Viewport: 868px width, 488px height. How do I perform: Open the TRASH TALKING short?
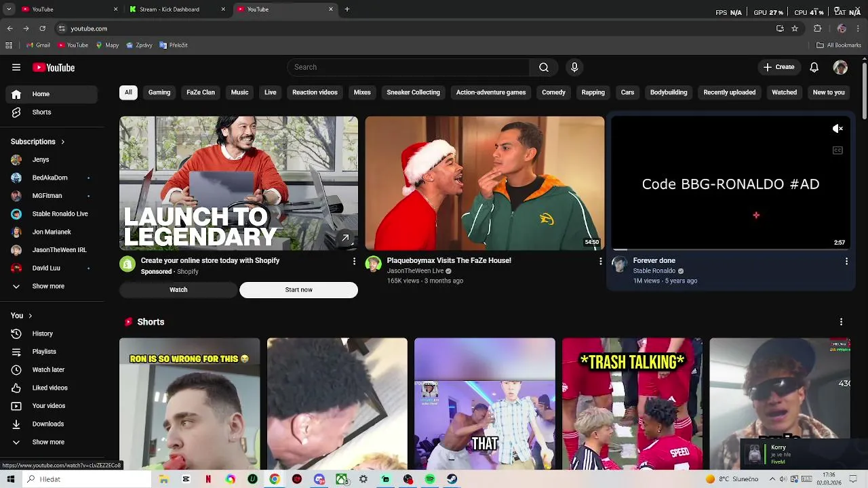tap(632, 403)
